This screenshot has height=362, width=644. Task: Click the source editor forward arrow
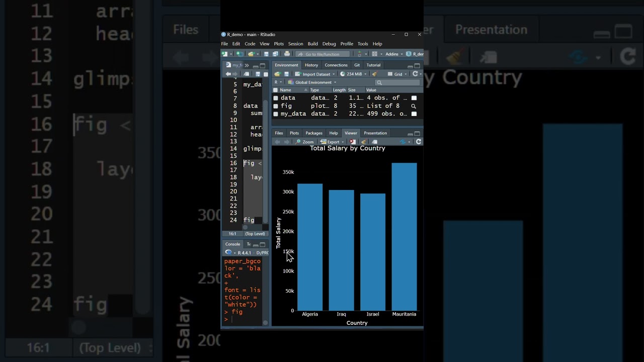tap(235, 74)
